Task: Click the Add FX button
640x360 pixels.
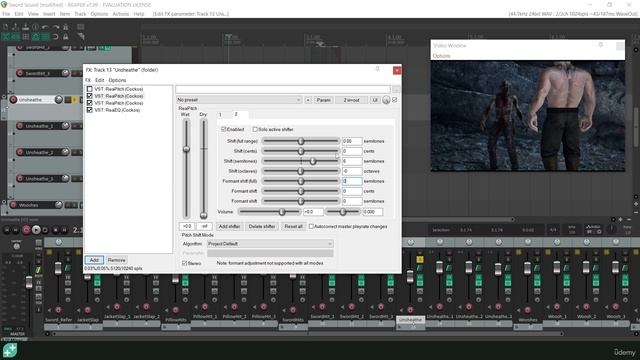Action: tap(94, 260)
